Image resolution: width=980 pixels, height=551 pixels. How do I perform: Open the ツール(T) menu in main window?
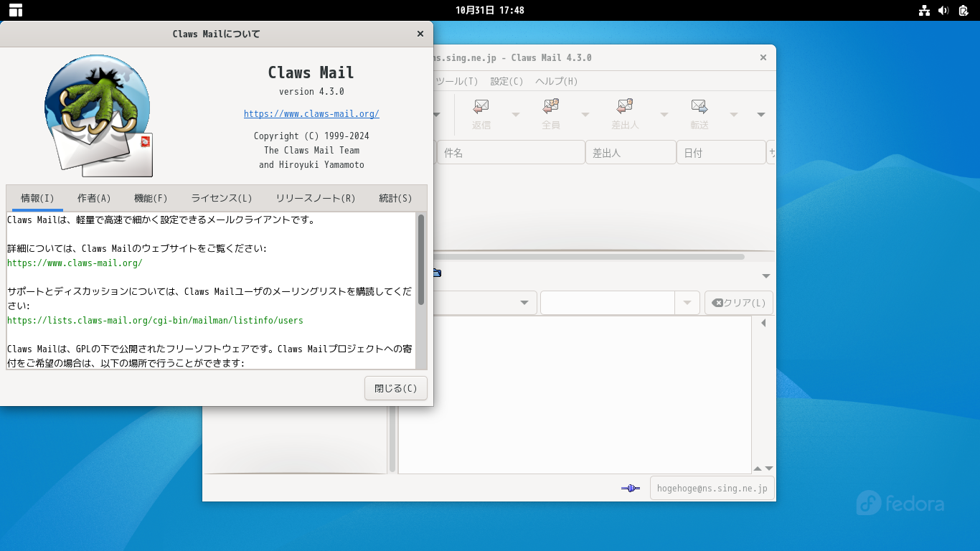pyautogui.click(x=456, y=81)
